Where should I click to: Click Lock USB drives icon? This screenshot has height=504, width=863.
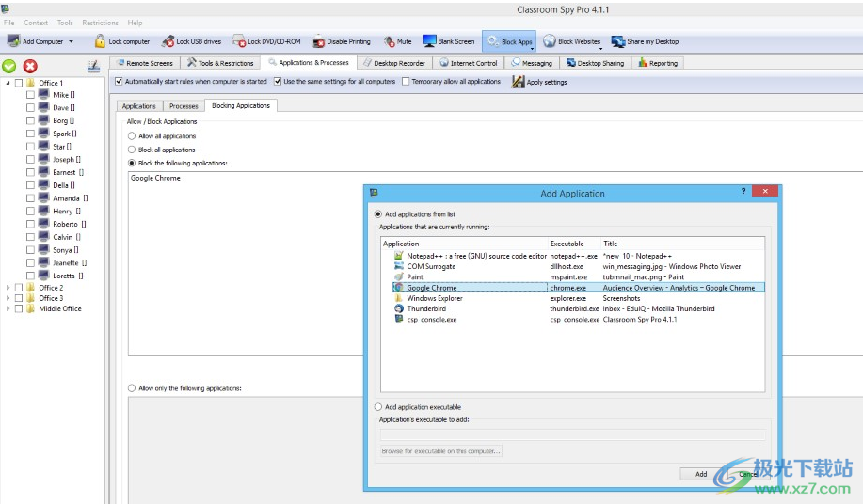[168, 41]
